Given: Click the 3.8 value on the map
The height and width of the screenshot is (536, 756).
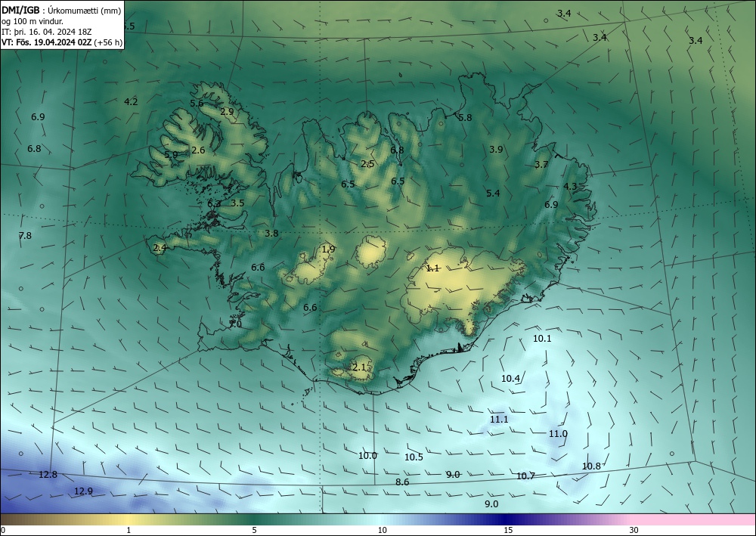Looking at the screenshot, I should (x=271, y=234).
